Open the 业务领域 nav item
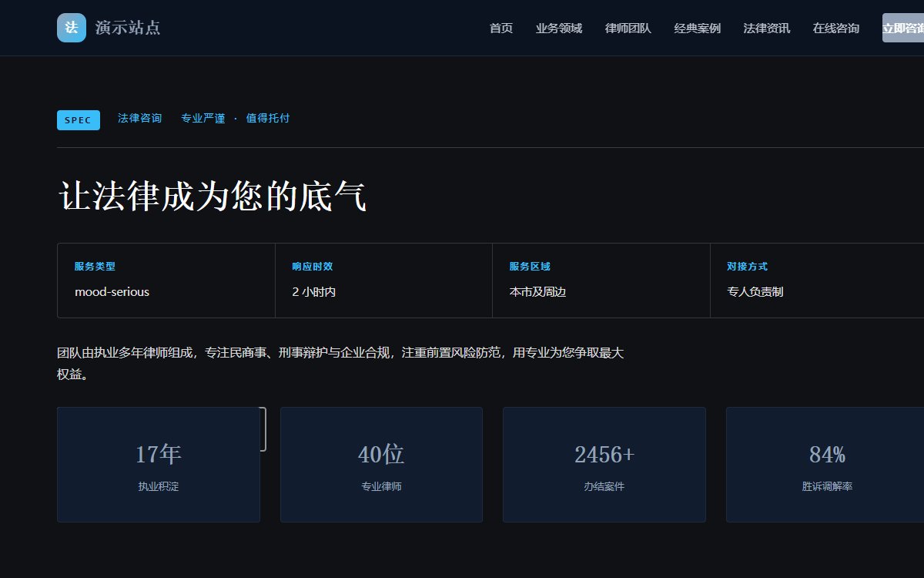924x578 pixels. click(x=559, y=29)
